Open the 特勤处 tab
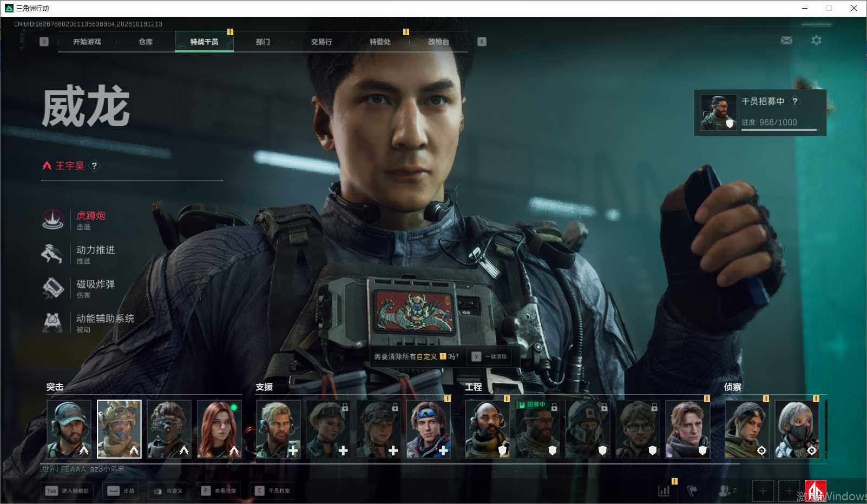The width and height of the screenshot is (867, 504). pos(380,42)
